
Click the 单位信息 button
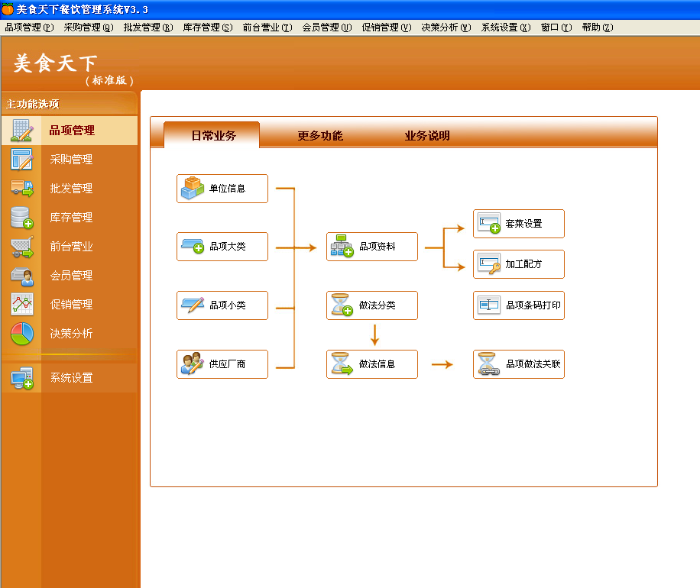point(222,189)
